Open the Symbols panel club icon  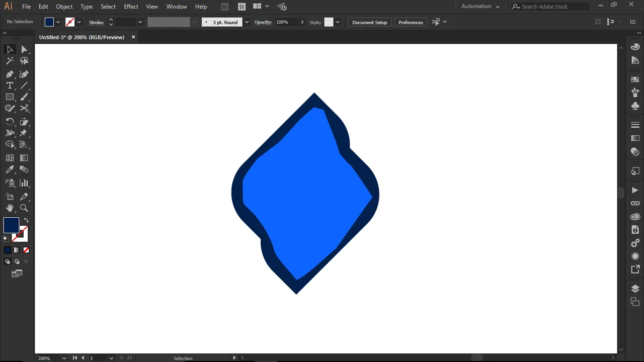635,106
